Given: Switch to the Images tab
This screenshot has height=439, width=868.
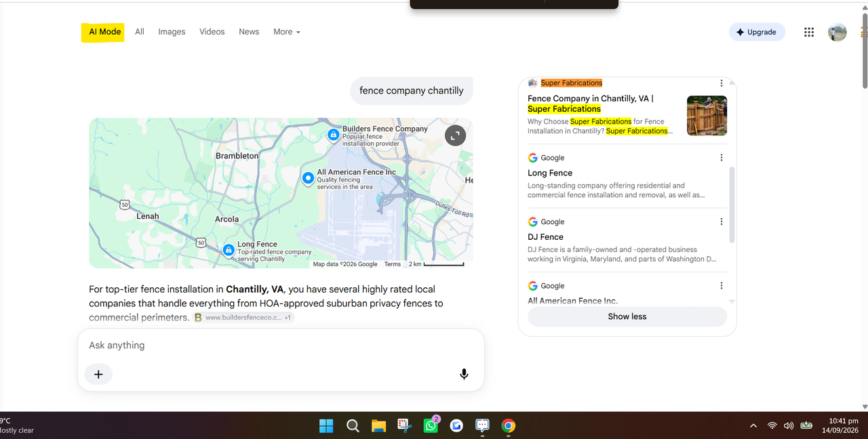Looking at the screenshot, I should [x=172, y=32].
